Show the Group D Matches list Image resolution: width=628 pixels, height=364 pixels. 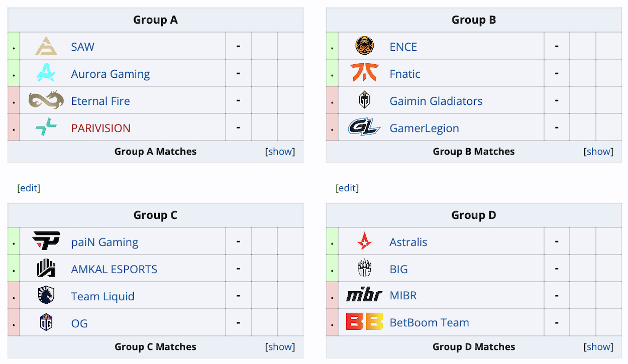(x=598, y=346)
